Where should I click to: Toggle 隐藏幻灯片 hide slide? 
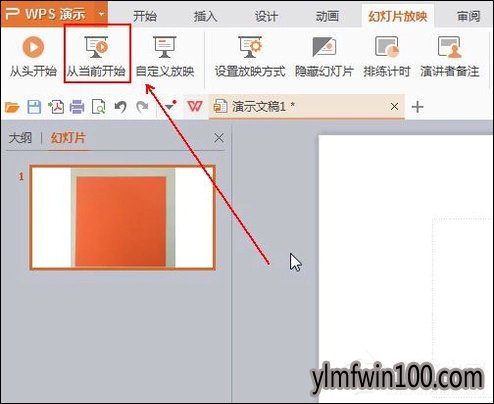324,56
